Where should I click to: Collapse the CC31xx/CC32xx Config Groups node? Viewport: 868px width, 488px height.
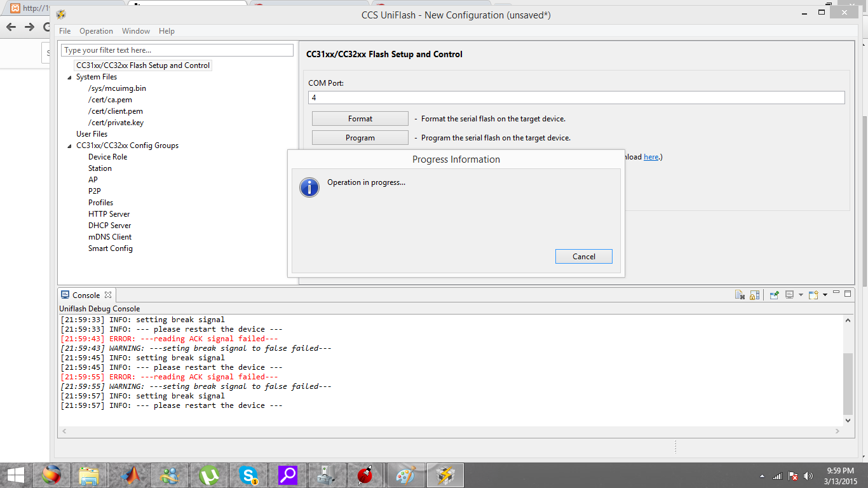(70, 146)
